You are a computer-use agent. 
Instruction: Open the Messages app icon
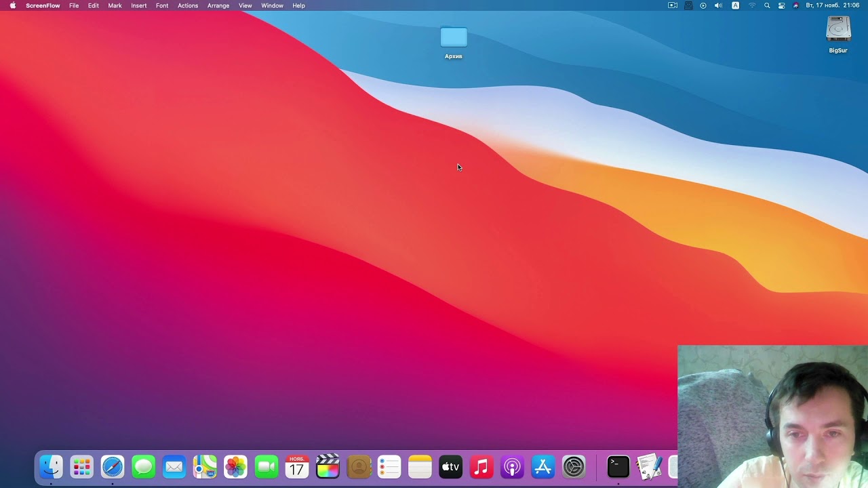click(x=143, y=466)
